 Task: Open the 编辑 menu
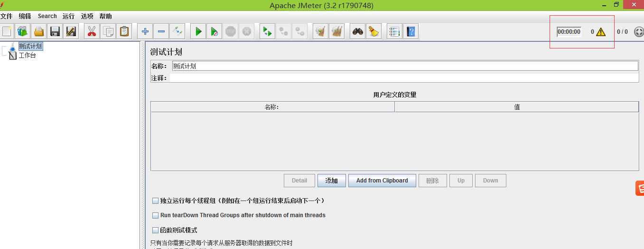25,16
